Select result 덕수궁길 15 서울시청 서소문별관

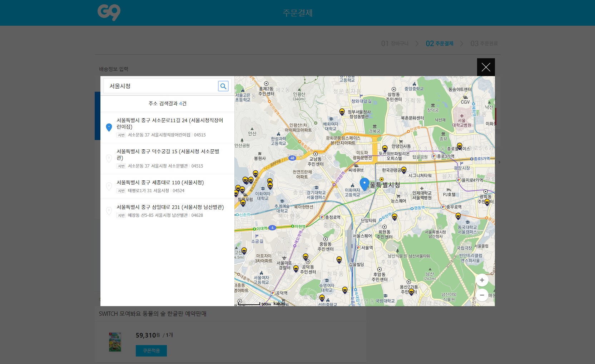pos(167,159)
